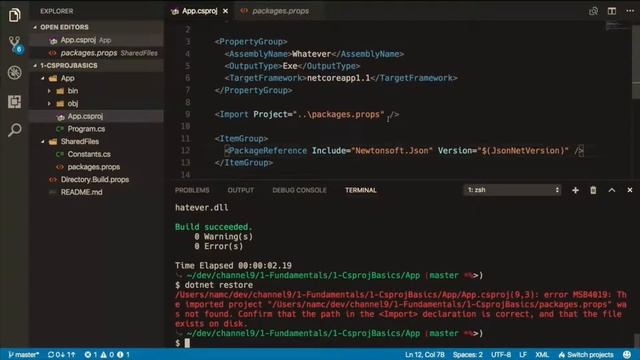Viewport: 640px width, 360px height.
Task: Change file encoding UTF-8
Action: [501, 354]
